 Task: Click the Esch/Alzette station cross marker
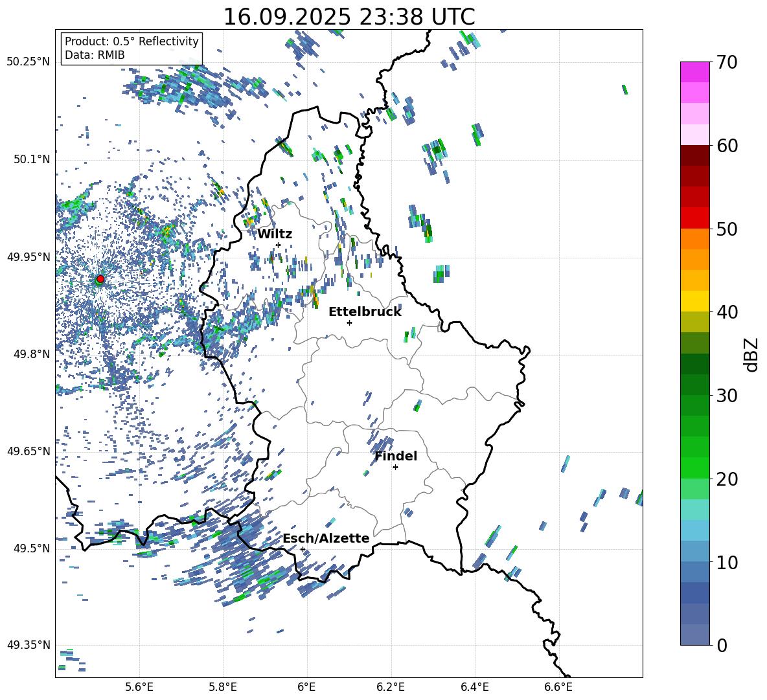click(x=303, y=549)
